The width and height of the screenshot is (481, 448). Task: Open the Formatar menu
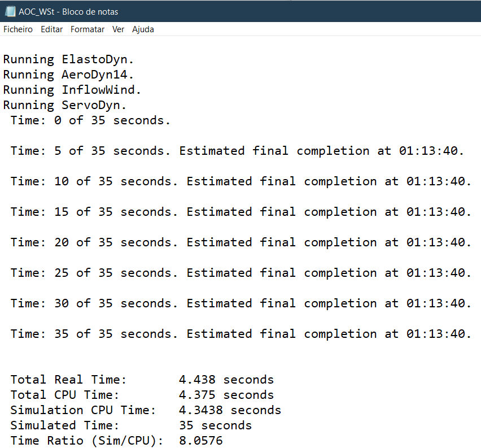[x=87, y=29]
